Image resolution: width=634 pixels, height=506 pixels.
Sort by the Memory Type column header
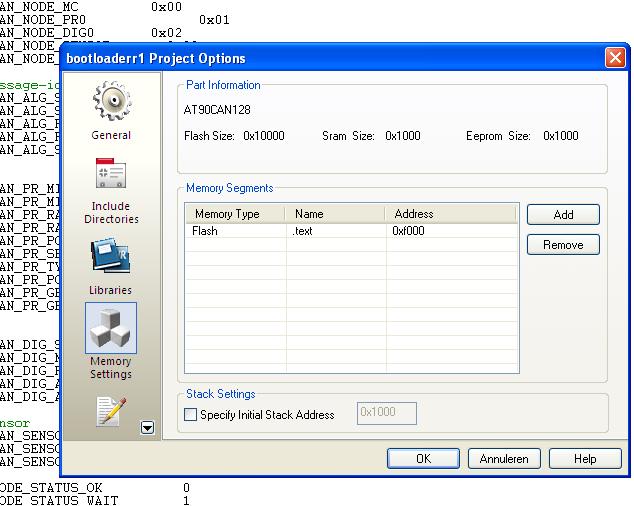(x=227, y=213)
